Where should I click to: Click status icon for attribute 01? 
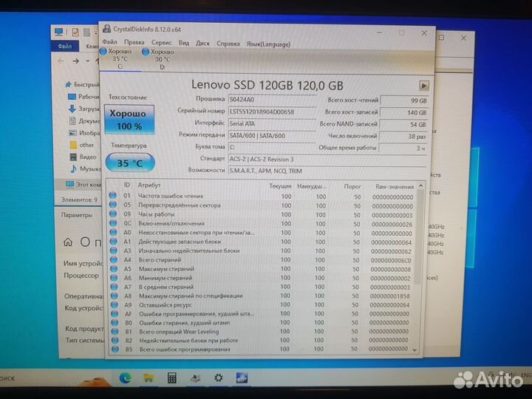112,195
